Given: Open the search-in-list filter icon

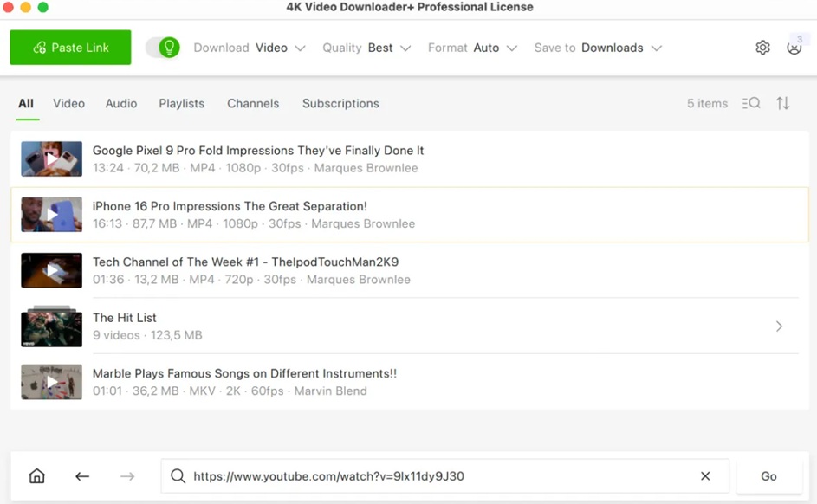Looking at the screenshot, I should [x=751, y=103].
